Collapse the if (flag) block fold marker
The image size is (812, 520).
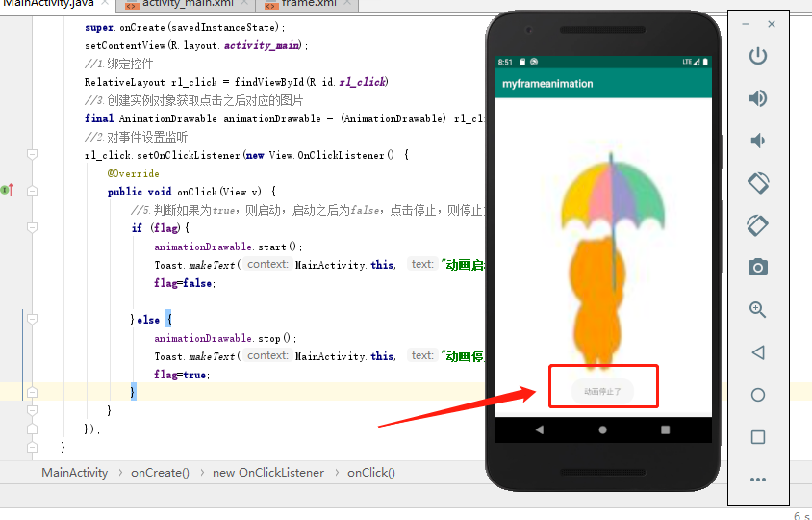point(32,227)
